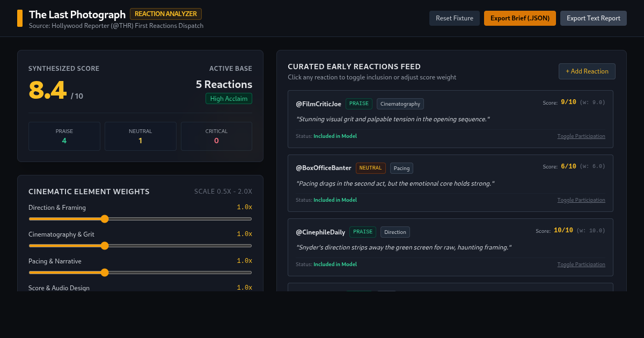Click the @CinephileDaily username
Viewport: 644px width, 338px height.
[x=320, y=232]
